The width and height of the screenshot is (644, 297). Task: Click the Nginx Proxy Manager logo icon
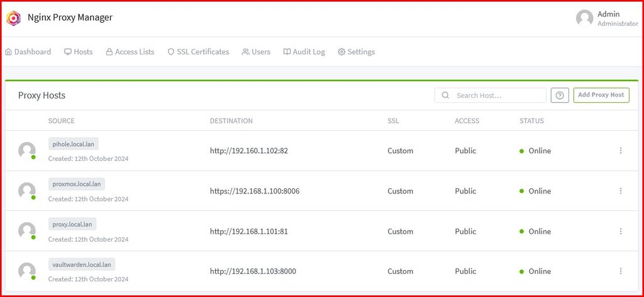point(13,18)
